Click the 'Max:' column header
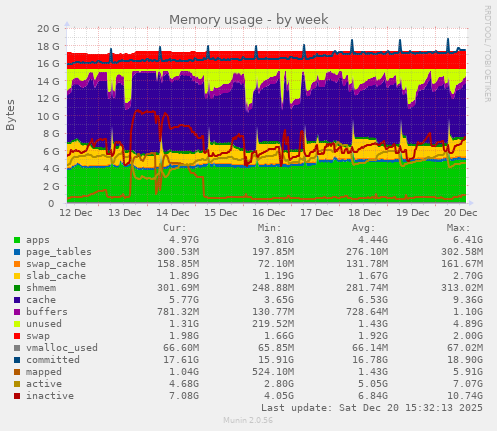Viewport: 497px width, 431px height. pos(458,228)
